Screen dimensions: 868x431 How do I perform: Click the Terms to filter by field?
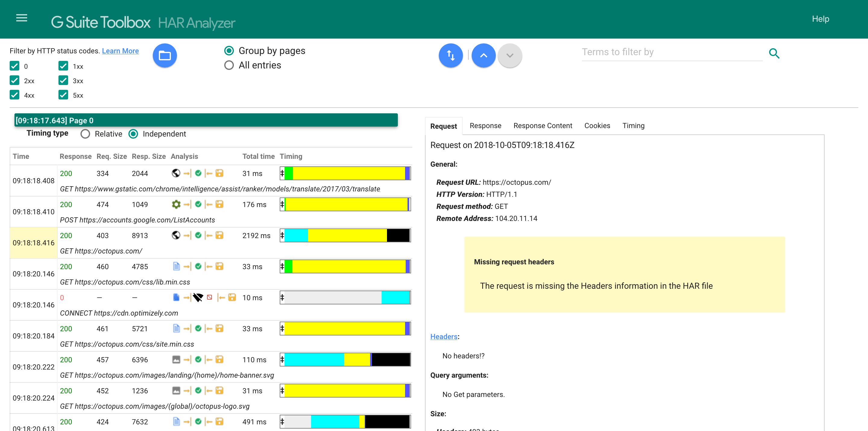tap(671, 52)
